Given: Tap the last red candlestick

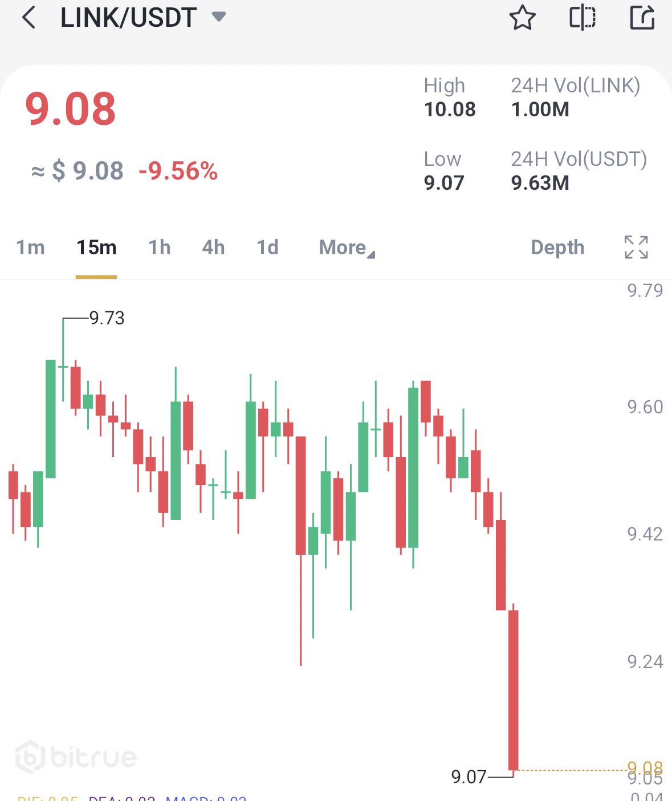Looking at the screenshot, I should (514, 690).
